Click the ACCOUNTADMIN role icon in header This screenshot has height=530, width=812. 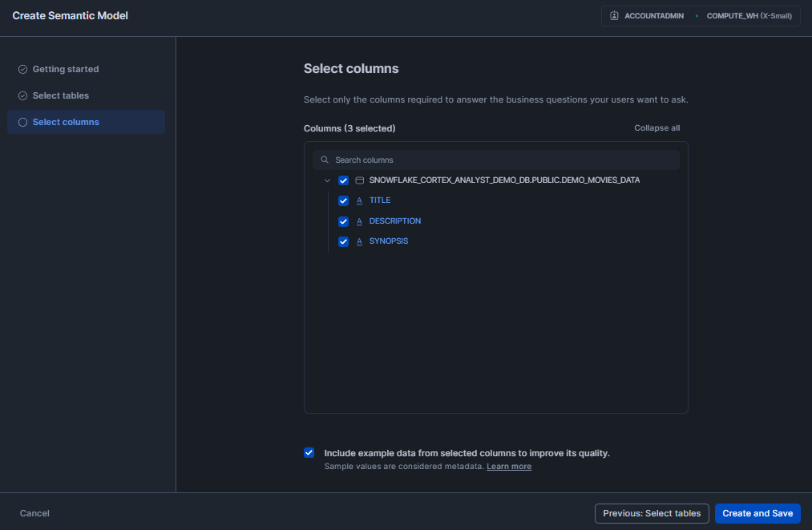[x=614, y=15]
